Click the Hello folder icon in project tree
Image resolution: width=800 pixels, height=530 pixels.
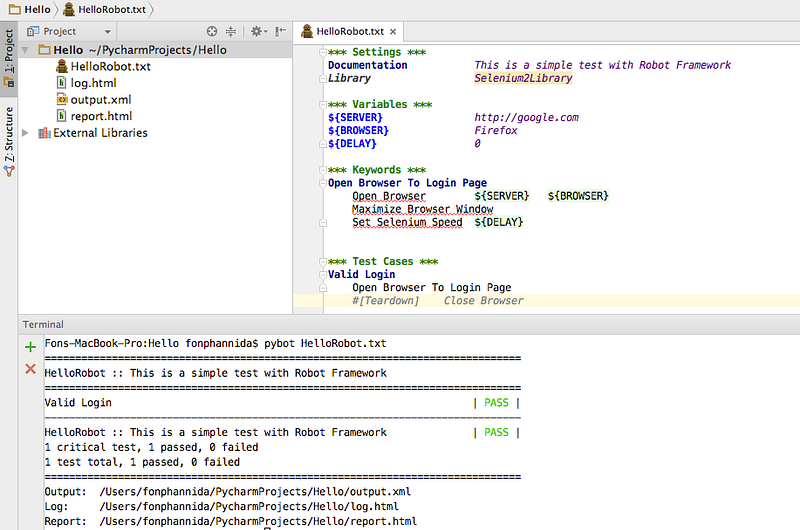coord(44,49)
